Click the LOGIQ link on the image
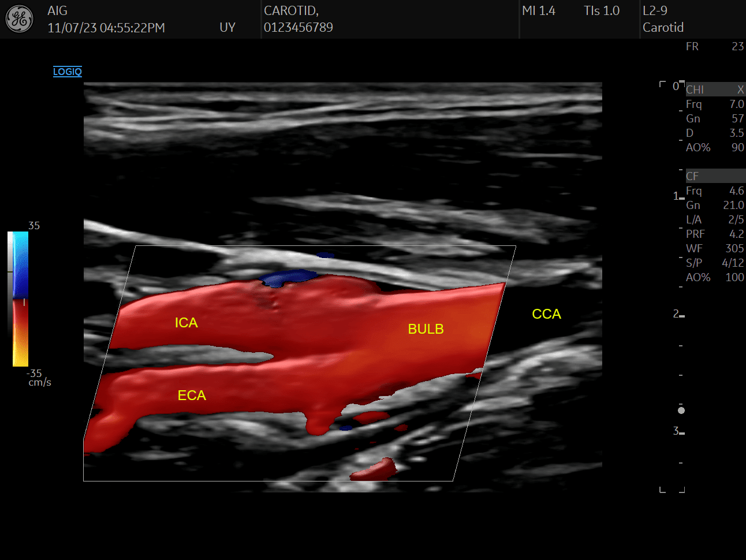This screenshot has height=560, width=746. coord(68,71)
